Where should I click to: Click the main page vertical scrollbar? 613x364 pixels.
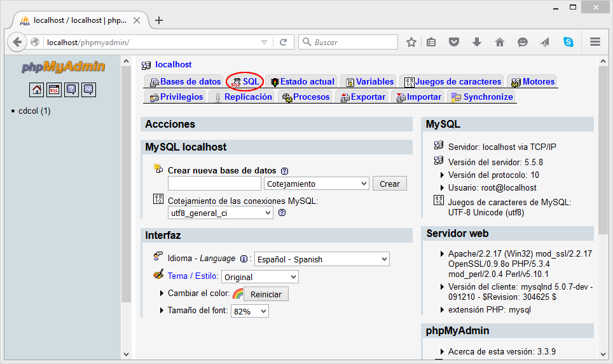(602, 151)
